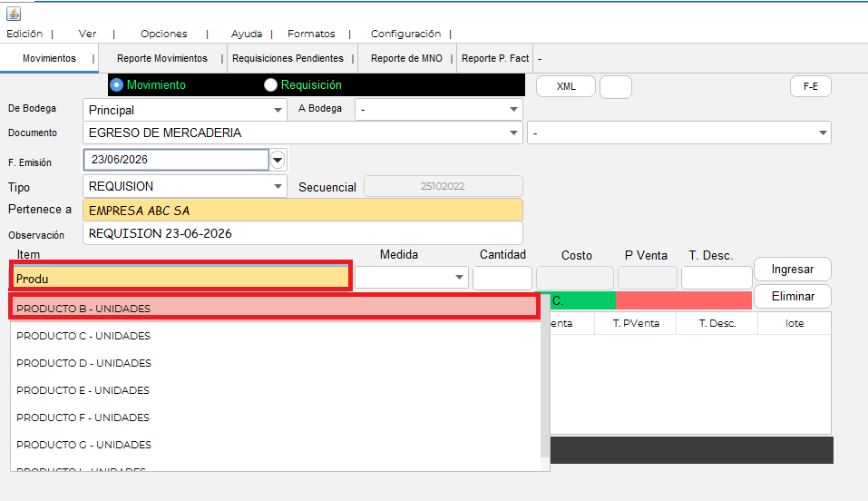
Task: Click the XML button
Action: coord(566,86)
